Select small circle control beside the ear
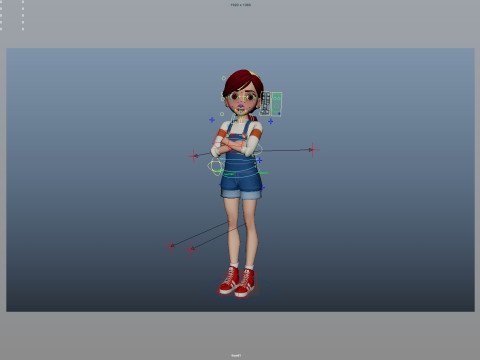The height and width of the screenshot is (360, 480). 222,99
